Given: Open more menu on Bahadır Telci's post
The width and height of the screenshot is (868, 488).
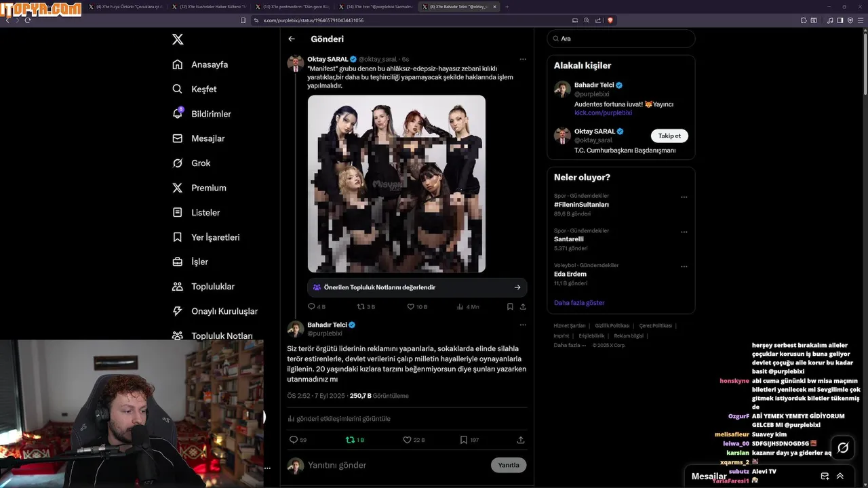Looking at the screenshot, I should tap(523, 325).
